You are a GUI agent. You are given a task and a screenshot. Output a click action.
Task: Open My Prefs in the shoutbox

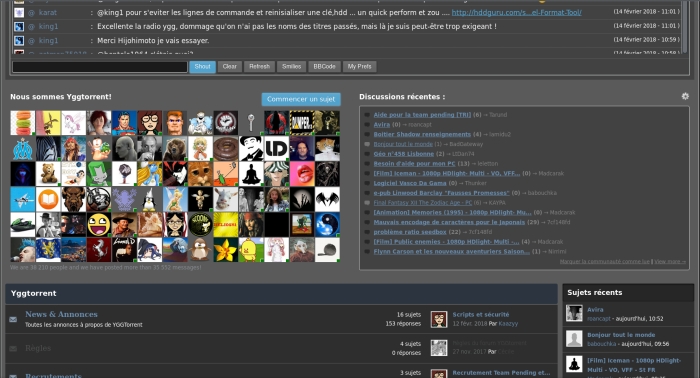(x=359, y=66)
